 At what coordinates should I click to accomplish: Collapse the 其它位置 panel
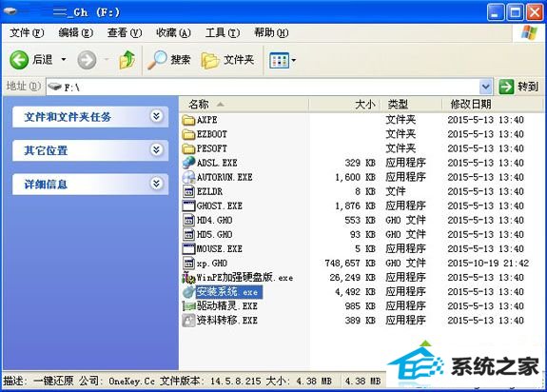(157, 149)
